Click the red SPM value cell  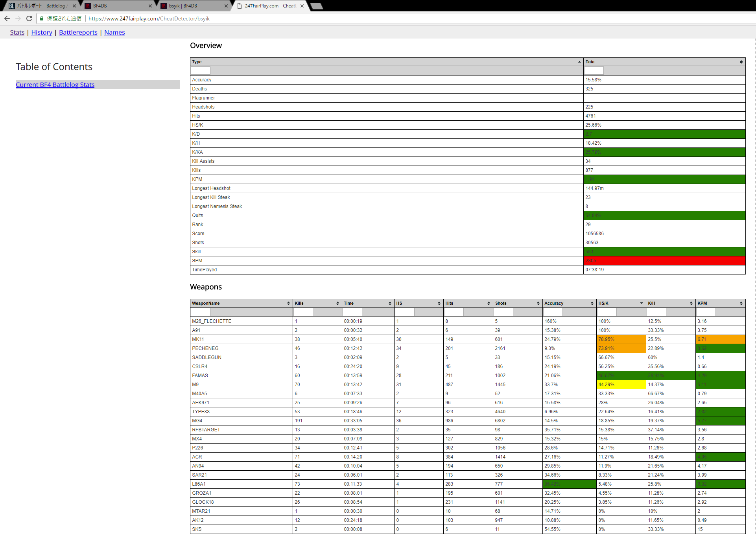point(664,261)
